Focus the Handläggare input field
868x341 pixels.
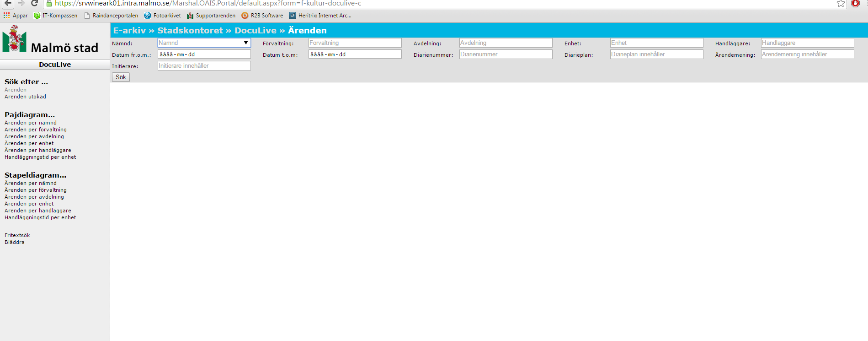click(808, 43)
